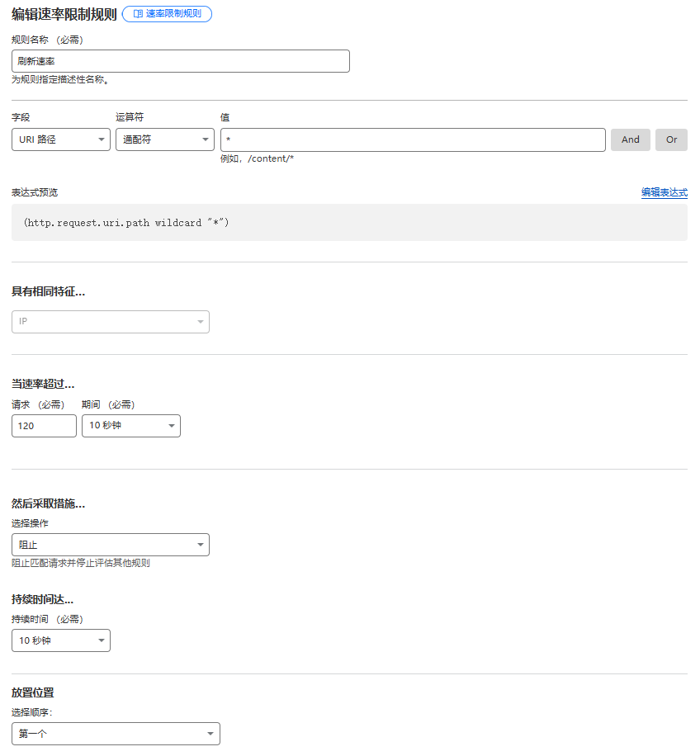Image resolution: width=700 pixels, height=756 pixels.
Task: Click the 请求 (必需) field label
Action: [38, 404]
